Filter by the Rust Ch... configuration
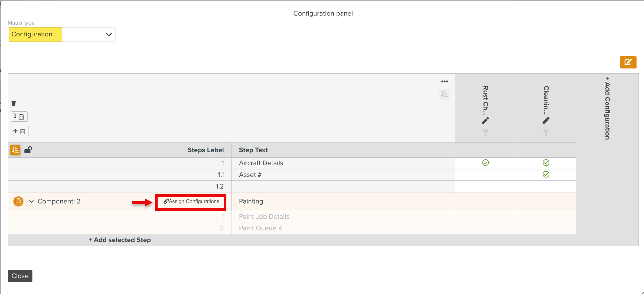Image resolution: width=644 pixels, height=294 pixels. [x=485, y=133]
